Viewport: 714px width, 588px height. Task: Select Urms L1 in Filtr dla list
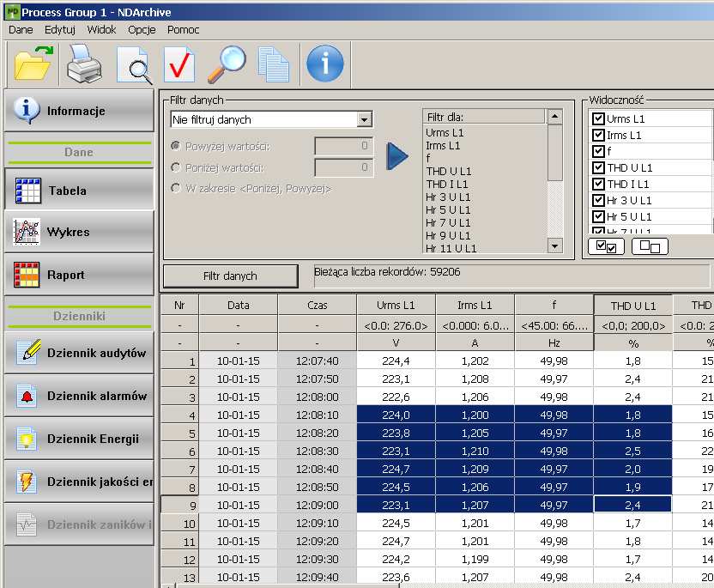[x=445, y=132]
